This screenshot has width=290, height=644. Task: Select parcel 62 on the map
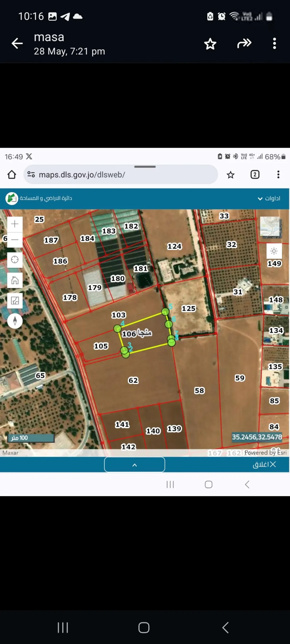133,380
